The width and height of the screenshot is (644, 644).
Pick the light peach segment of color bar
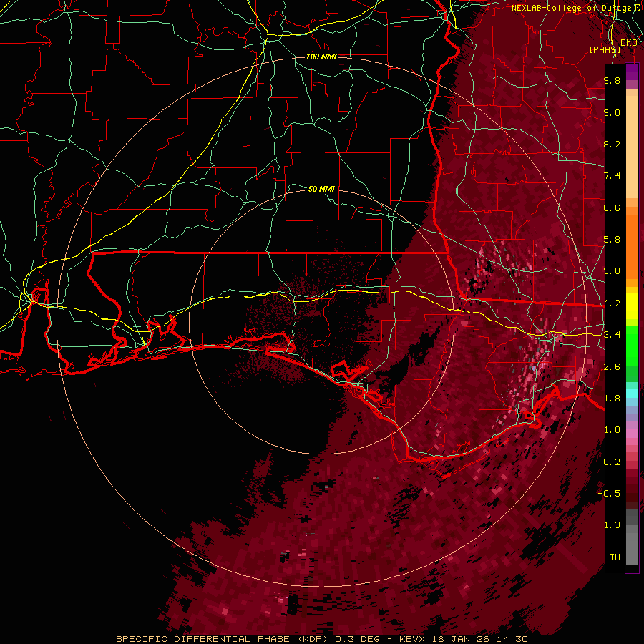click(632, 147)
